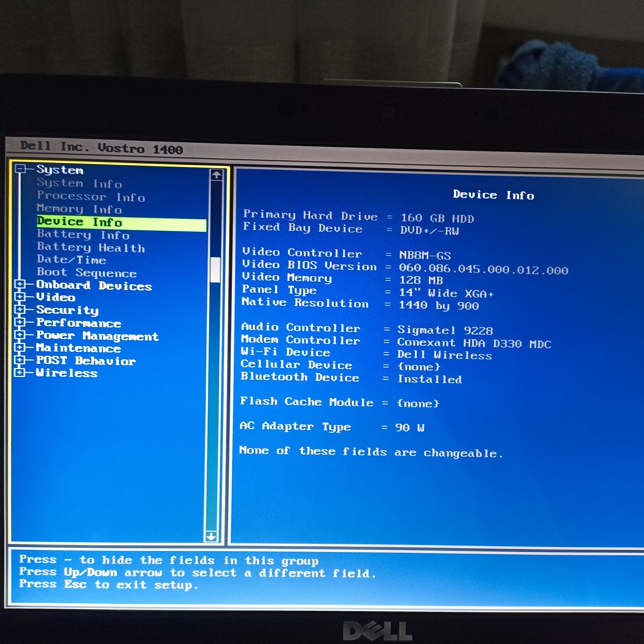Select Memory Info entry
The image size is (644, 644).
pyautogui.click(x=79, y=209)
